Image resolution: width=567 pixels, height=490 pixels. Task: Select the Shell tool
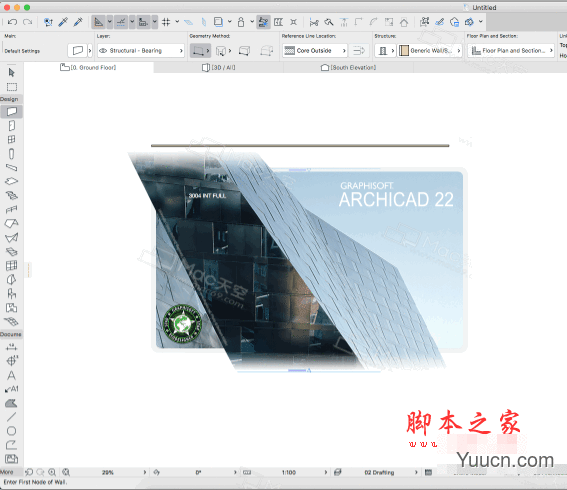point(12,238)
